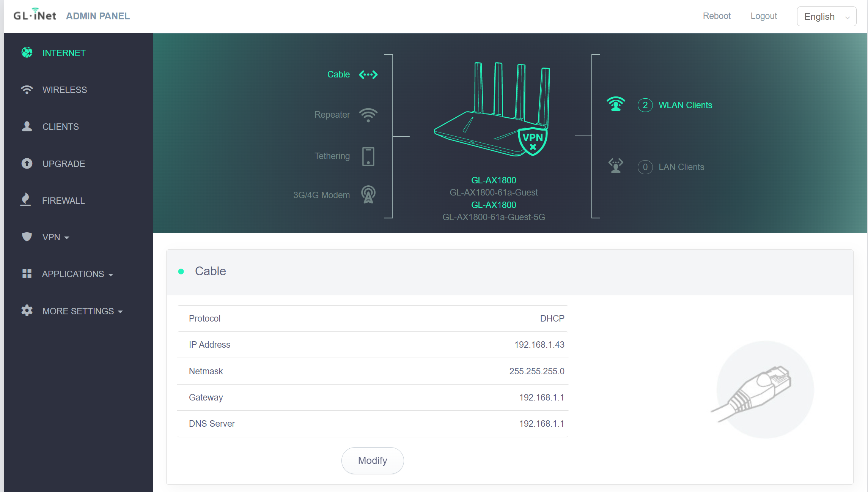Click the VPN shield icon in sidebar
Image resolution: width=868 pixels, height=492 pixels.
coord(27,237)
